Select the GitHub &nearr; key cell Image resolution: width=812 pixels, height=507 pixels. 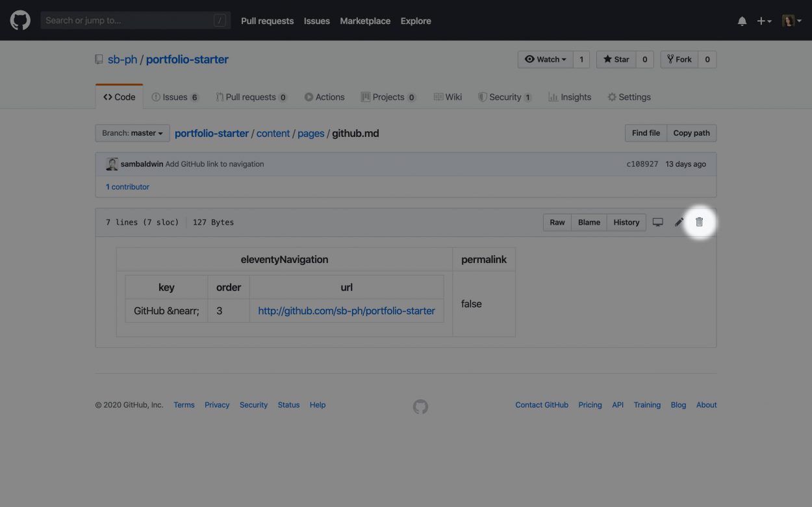coord(166,311)
